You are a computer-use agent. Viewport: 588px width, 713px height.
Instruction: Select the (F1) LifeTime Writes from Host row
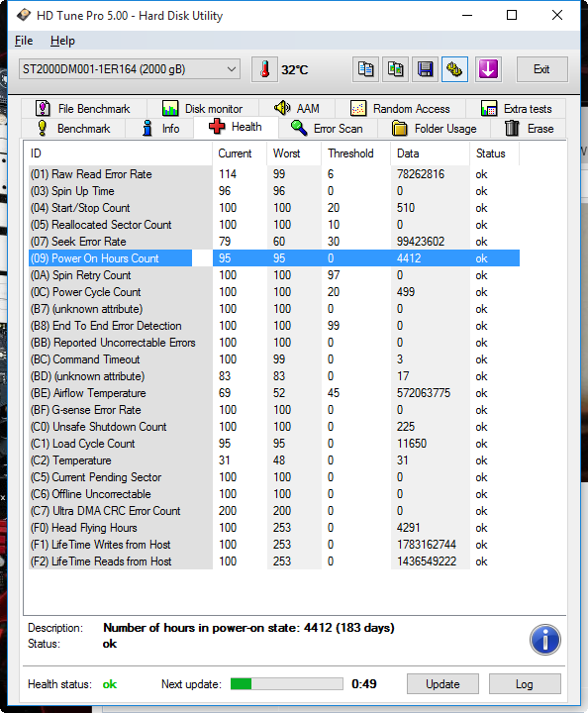click(274, 545)
